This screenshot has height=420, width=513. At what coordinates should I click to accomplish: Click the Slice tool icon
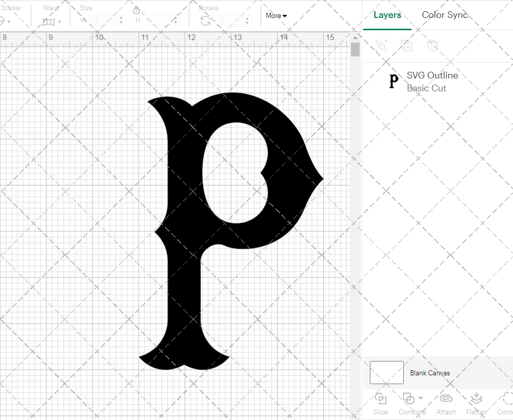point(381,399)
